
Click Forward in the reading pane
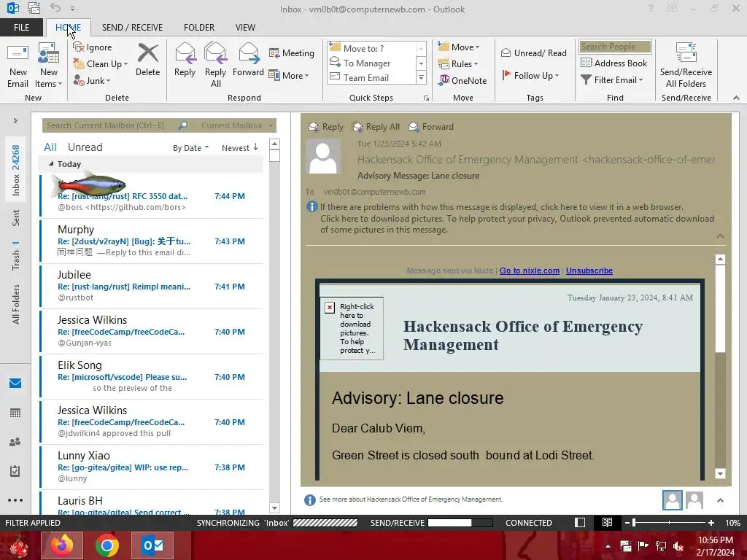coord(431,127)
